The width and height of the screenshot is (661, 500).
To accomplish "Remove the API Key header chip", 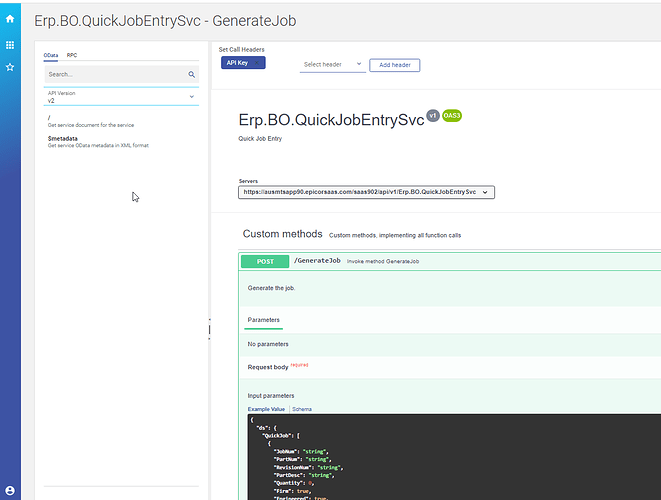I will [257, 63].
